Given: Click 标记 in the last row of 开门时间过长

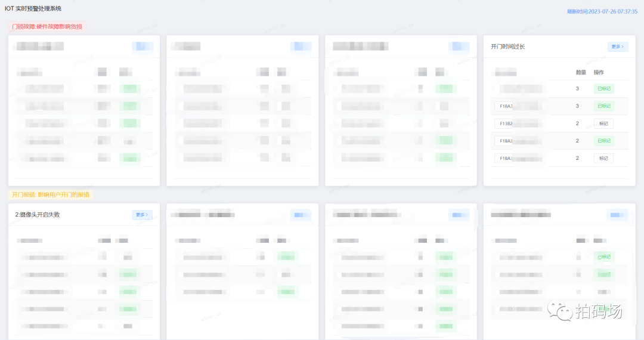Looking at the screenshot, I should coord(603,159).
